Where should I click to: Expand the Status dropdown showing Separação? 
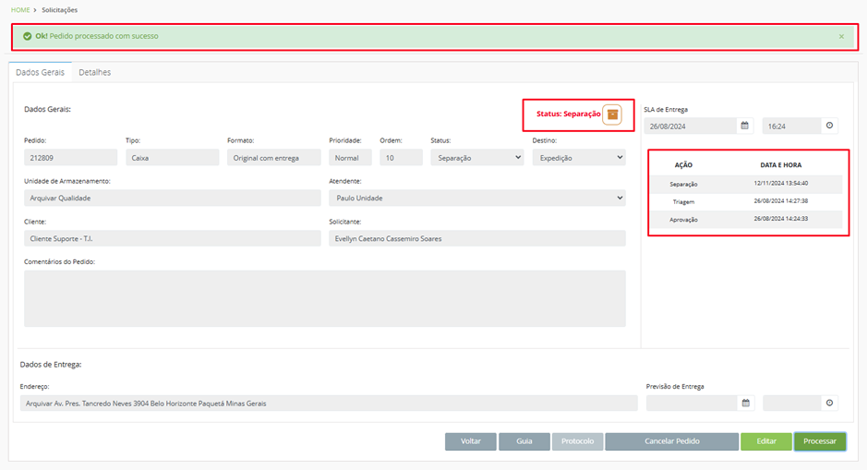477,158
